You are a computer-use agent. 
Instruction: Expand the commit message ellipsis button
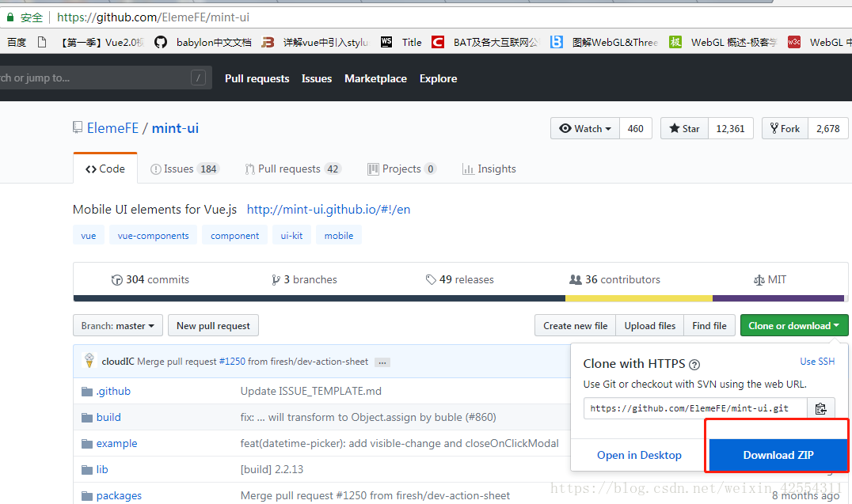pos(382,362)
